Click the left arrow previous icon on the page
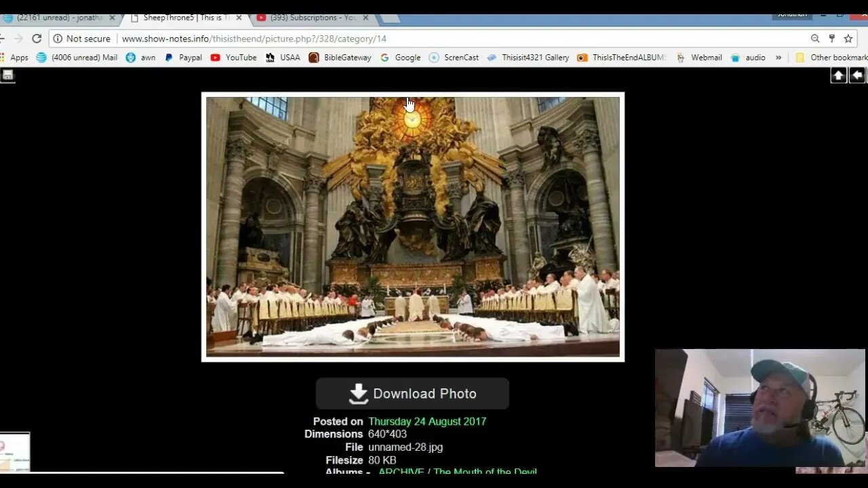 tap(857, 75)
